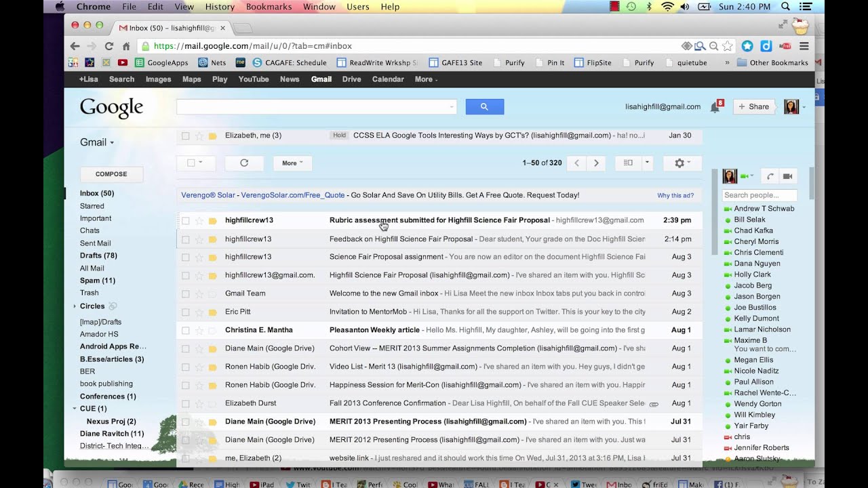Open the Drive link in the Google bar
The image size is (868, 488).
[351, 79]
